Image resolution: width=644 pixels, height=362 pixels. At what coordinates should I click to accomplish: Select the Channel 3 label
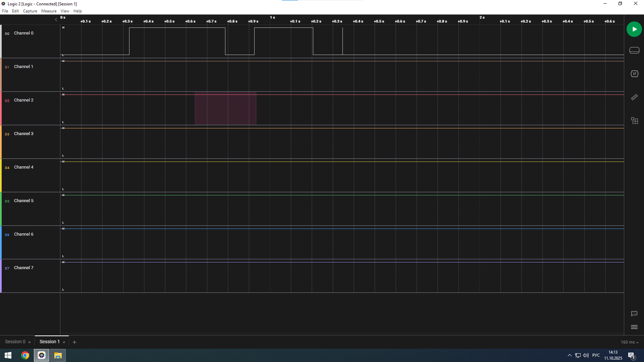24,134
